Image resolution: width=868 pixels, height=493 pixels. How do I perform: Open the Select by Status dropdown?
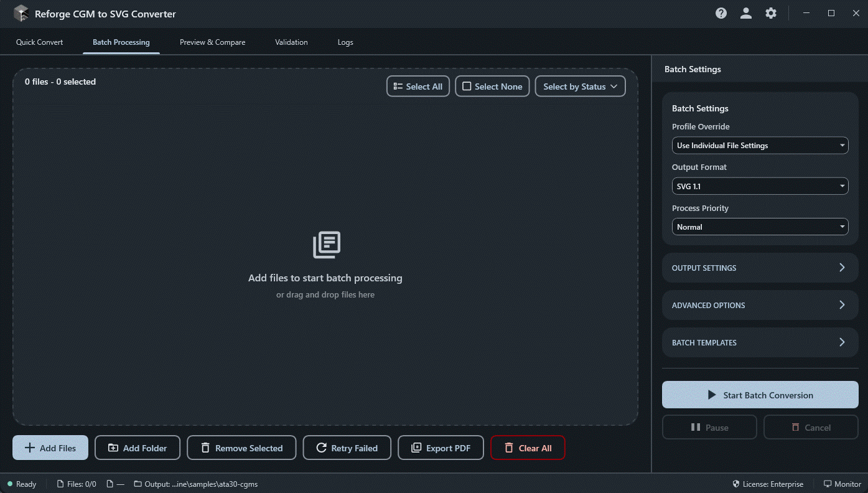pyautogui.click(x=579, y=86)
